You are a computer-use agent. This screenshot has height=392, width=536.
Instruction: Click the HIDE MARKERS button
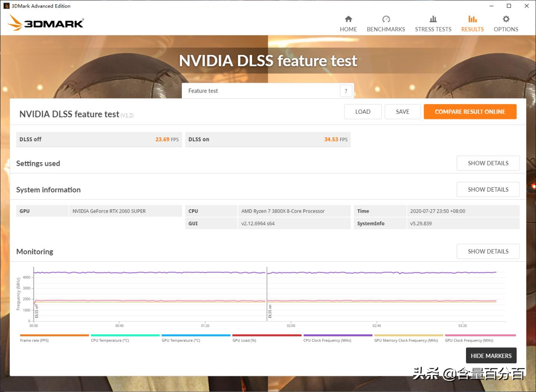[x=491, y=355]
